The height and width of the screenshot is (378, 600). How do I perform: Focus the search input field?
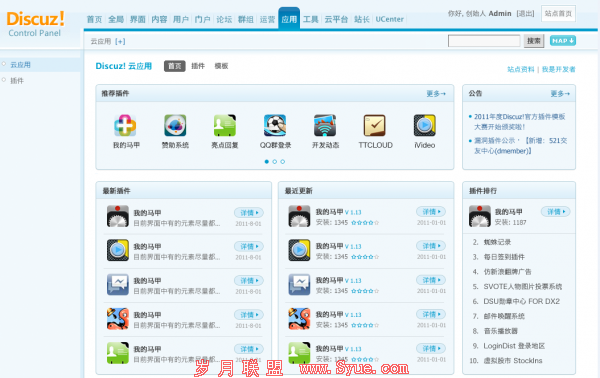coord(484,41)
